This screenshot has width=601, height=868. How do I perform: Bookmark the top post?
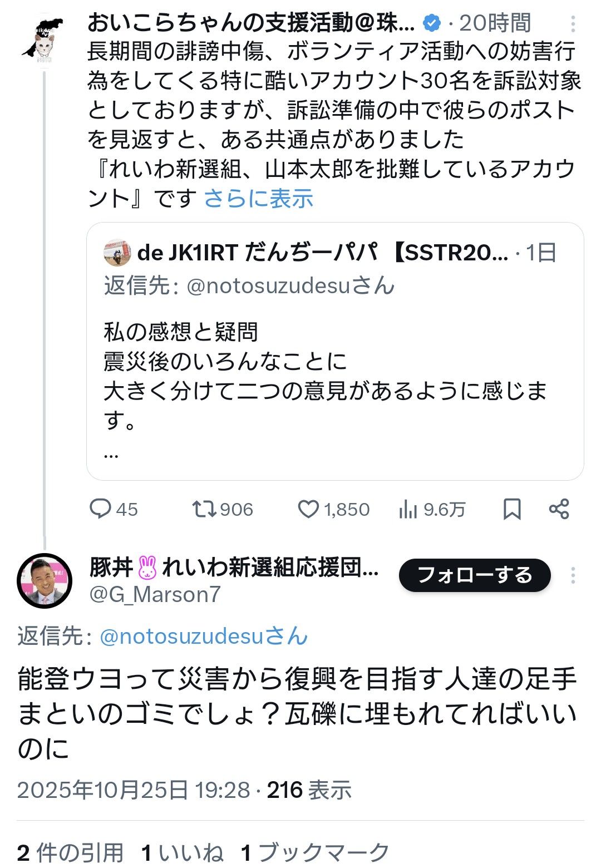pos(512,509)
